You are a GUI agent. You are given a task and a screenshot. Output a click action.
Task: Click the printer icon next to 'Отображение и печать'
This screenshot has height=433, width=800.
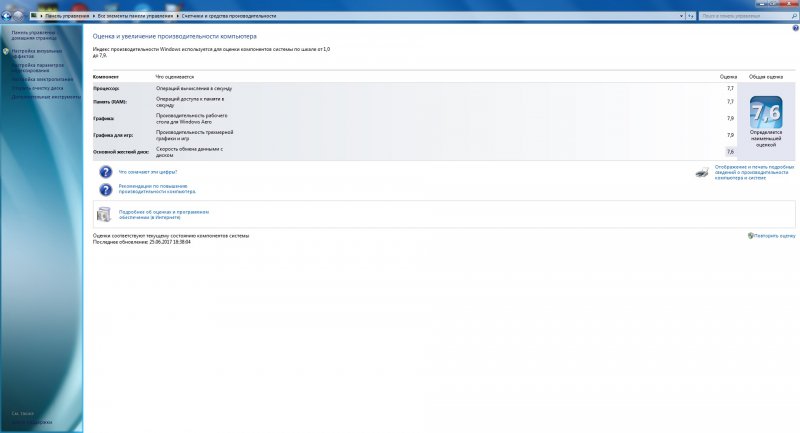tap(701, 172)
